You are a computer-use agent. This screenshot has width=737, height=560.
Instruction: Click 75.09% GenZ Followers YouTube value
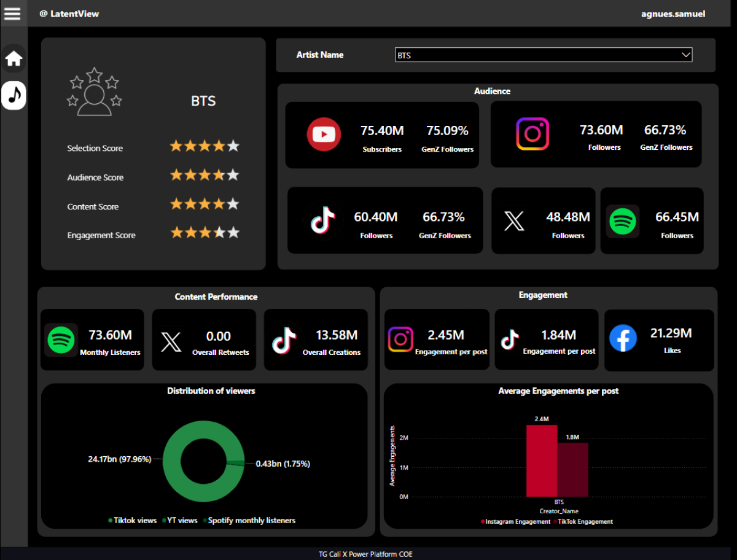[448, 130]
